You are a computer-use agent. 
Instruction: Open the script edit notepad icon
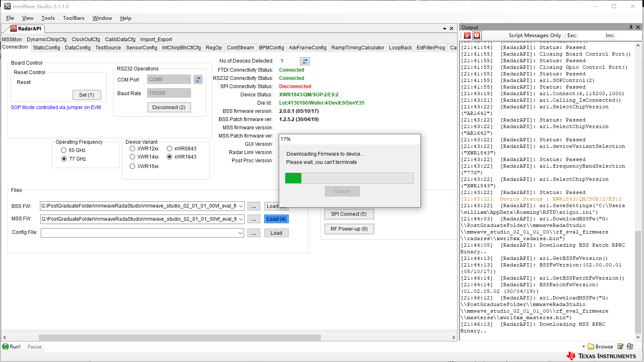(621, 347)
